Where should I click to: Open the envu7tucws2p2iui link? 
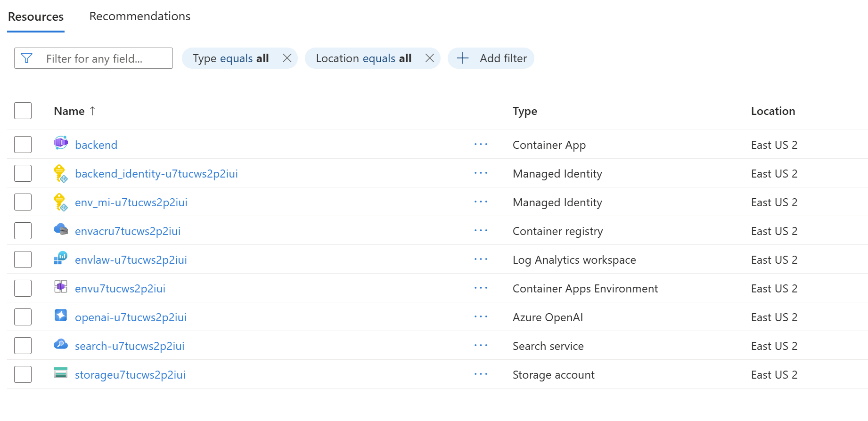pos(120,289)
